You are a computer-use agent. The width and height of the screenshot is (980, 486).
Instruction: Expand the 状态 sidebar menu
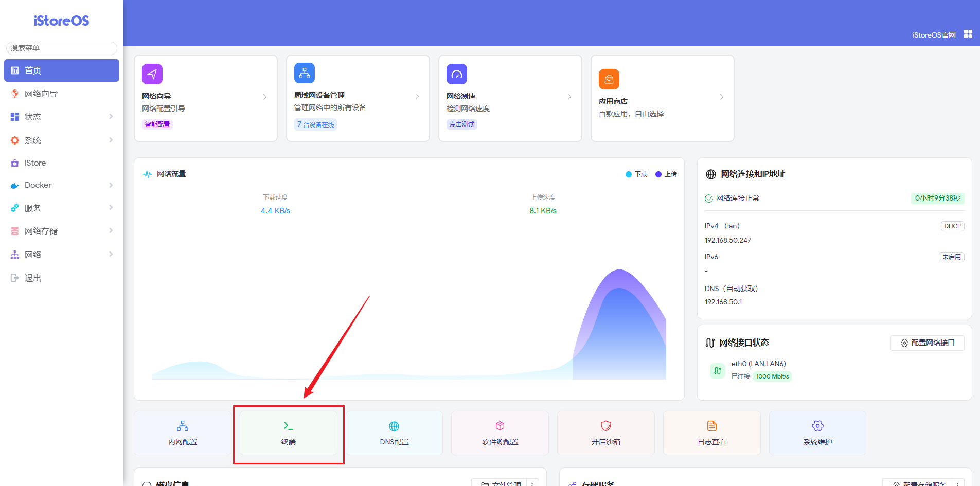(61, 117)
